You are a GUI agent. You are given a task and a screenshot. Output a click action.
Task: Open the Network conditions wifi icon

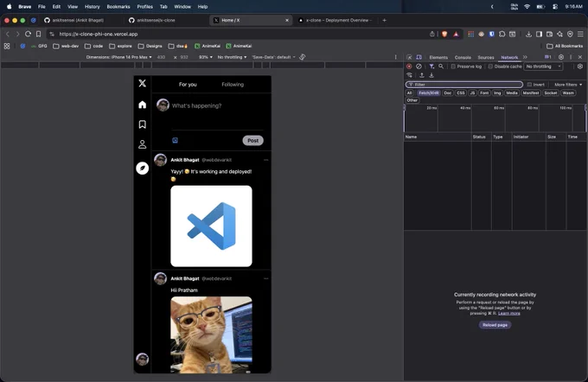pyautogui.click(x=409, y=75)
